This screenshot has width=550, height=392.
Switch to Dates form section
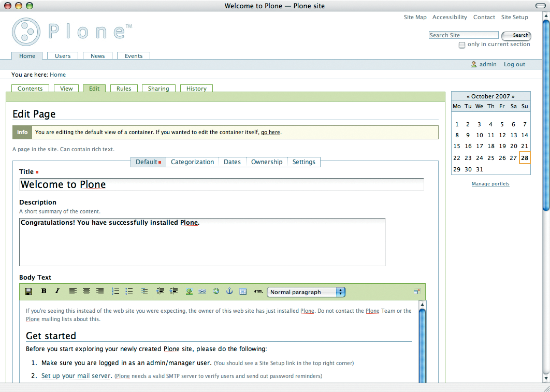tap(232, 162)
